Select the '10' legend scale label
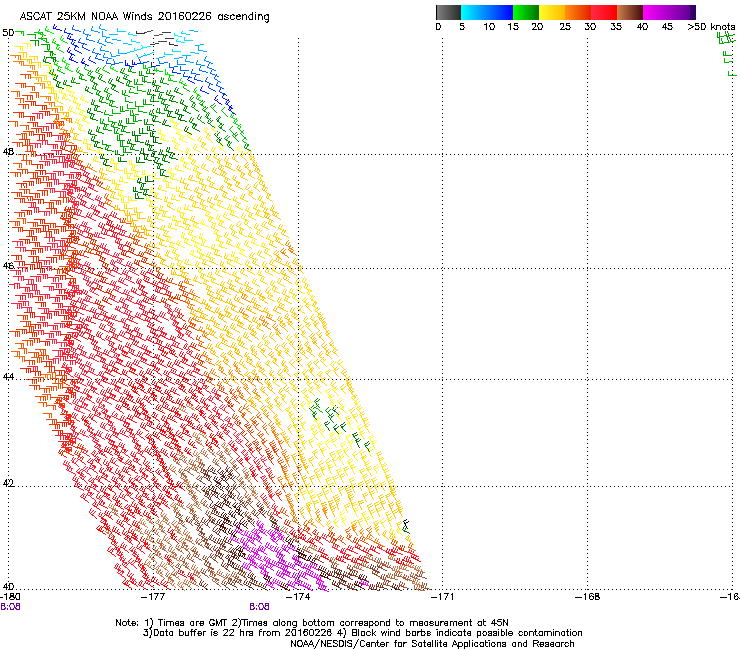The image size is (740, 650). [489, 27]
